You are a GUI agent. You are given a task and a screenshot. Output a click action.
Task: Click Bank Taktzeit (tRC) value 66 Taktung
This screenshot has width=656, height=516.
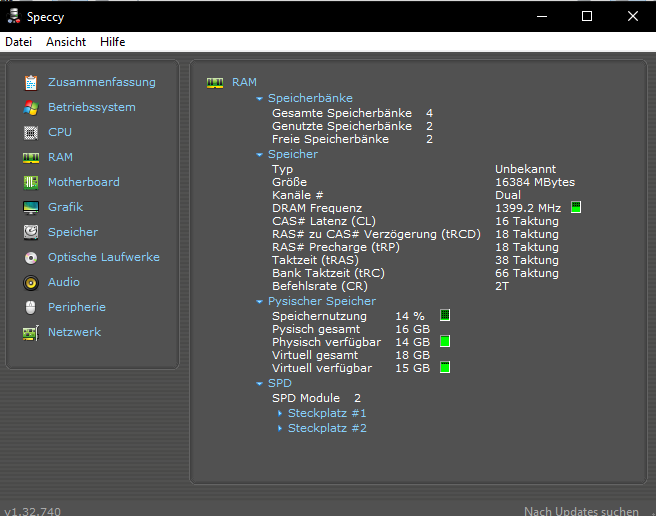[527, 273]
